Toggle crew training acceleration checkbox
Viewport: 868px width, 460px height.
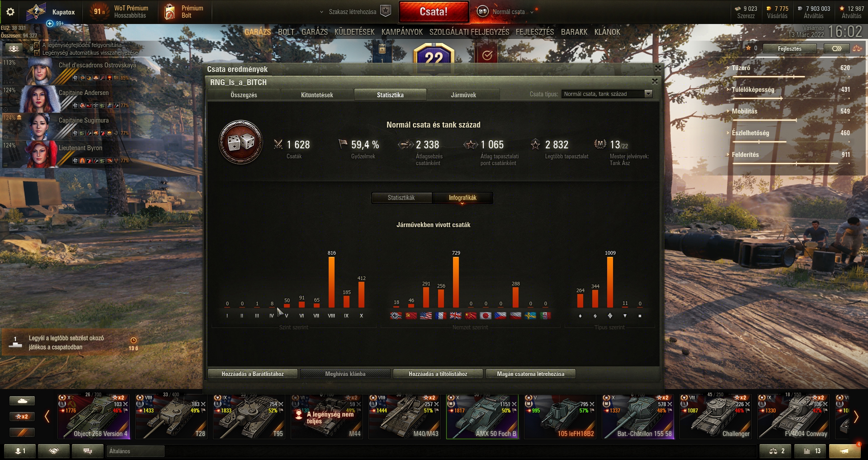[37, 45]
